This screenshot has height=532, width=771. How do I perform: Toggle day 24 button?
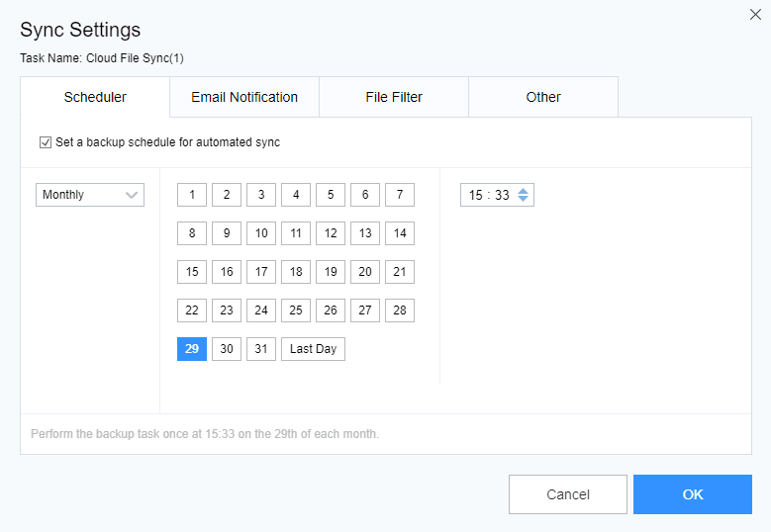coord(261,310)
